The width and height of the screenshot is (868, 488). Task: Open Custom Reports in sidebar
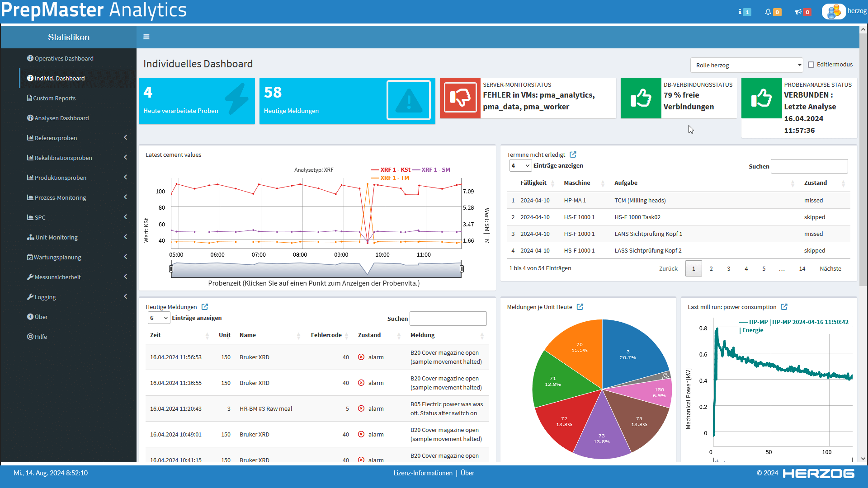(x=51, y=98)
